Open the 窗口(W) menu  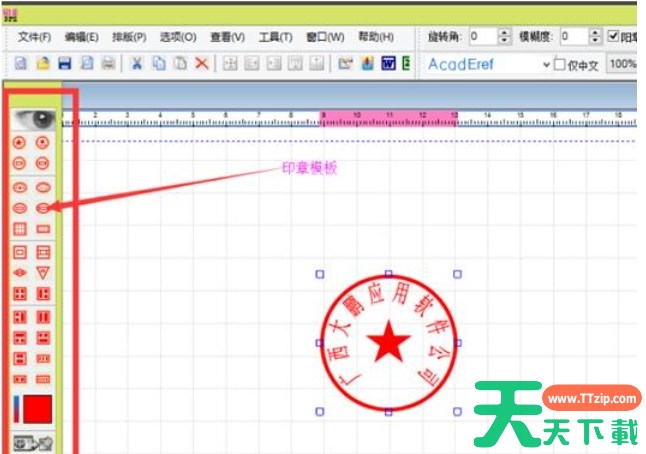tap(325, 37)
